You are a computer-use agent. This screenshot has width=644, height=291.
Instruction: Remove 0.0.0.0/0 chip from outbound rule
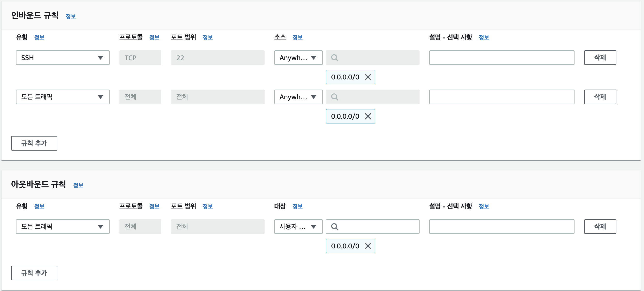click(x=368, y=246)
